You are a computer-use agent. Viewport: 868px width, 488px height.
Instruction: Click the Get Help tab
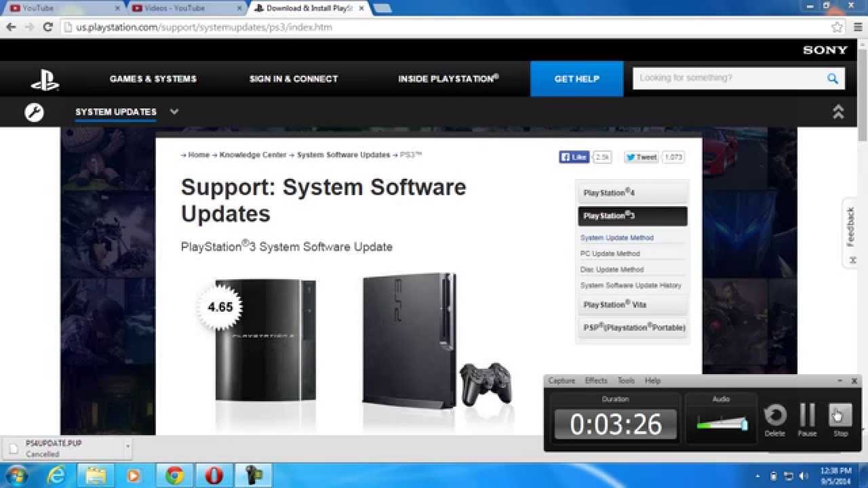pos(577,79)
